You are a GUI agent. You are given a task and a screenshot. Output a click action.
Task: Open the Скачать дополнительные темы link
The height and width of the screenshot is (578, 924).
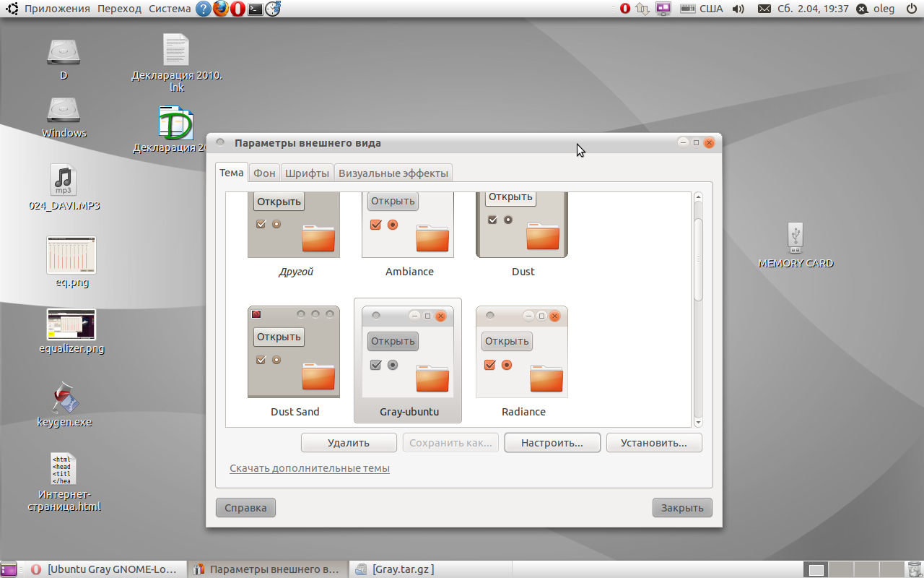click(x=310, y=468)
